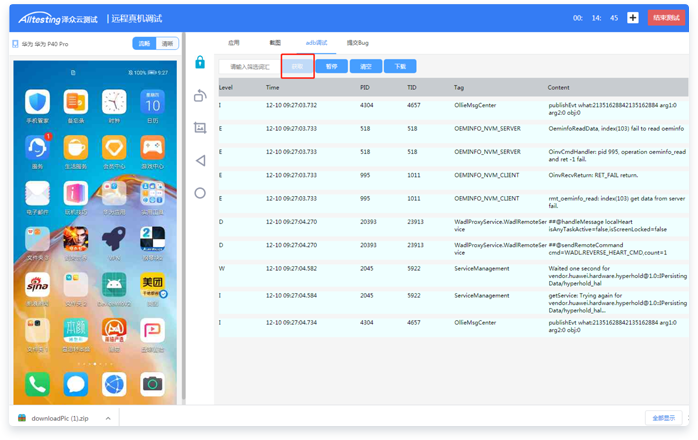The width and height of the screenshot is (698, 440).
Task: Click the Tag column header
Action: [x=459, y=87]
